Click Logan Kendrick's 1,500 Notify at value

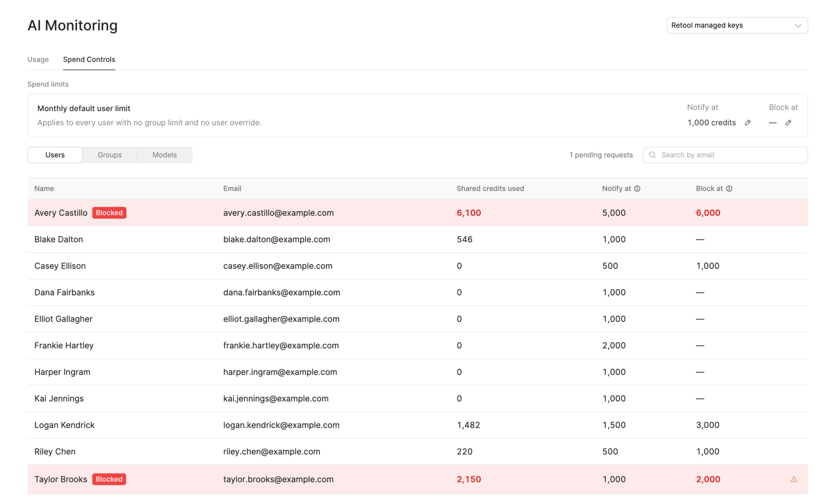pos(614,425)
